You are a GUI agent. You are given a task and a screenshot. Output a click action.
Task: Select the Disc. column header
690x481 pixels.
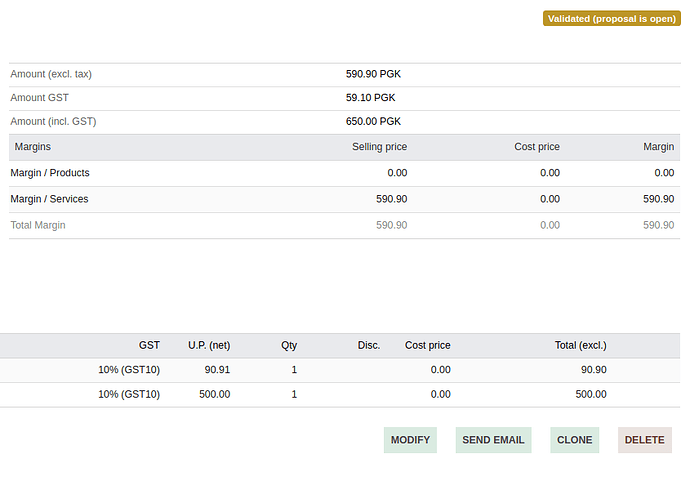click(368, 345)
